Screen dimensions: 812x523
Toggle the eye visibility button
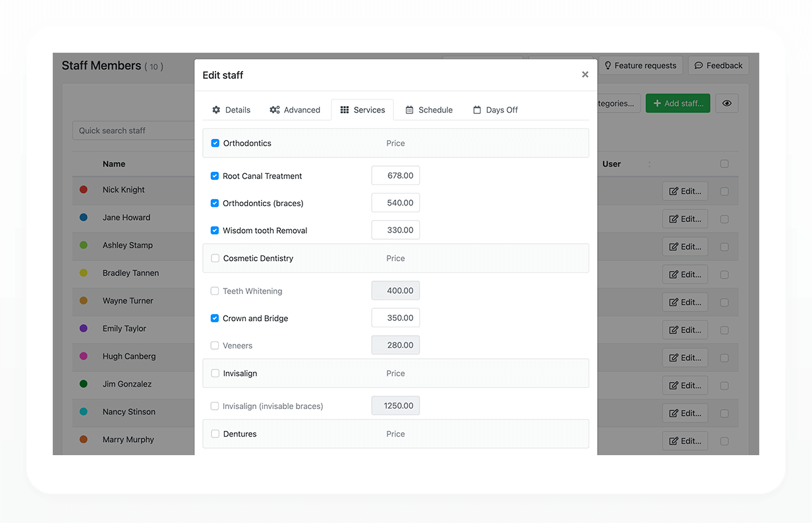click(x=727, y=103)
